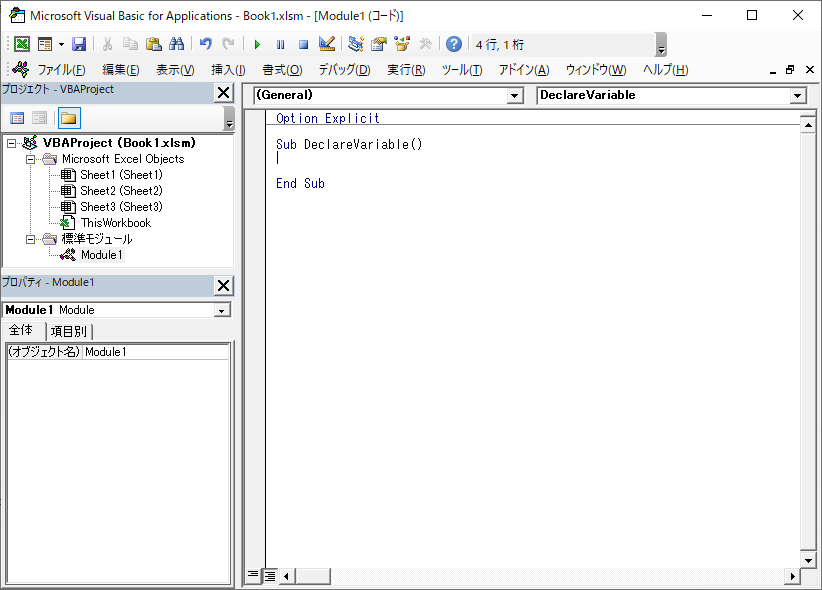Open the DeclareVariable procedure dropdown

pyautogui.click(x=797, y=95)
